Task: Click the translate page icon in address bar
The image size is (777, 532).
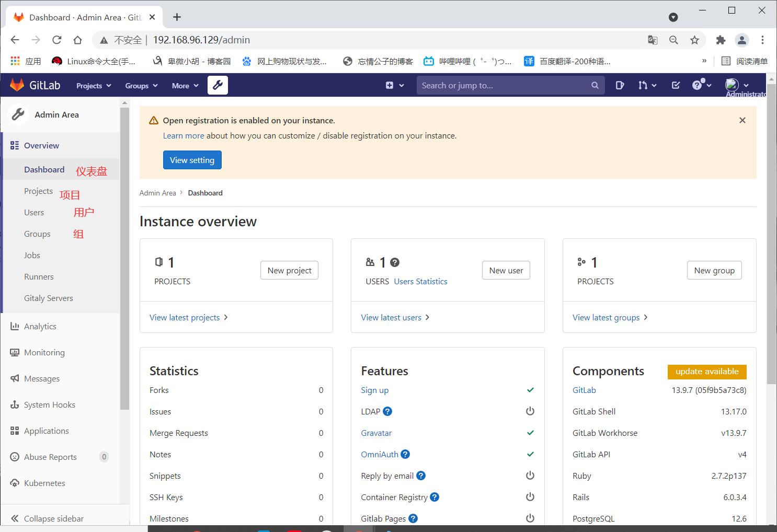Action: (x=653, y=40)
